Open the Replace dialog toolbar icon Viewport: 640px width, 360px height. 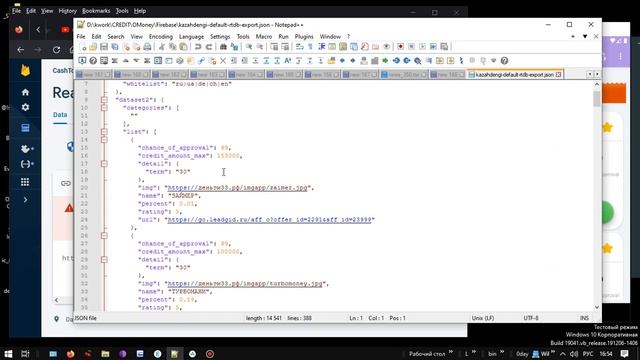coord(234,47)
